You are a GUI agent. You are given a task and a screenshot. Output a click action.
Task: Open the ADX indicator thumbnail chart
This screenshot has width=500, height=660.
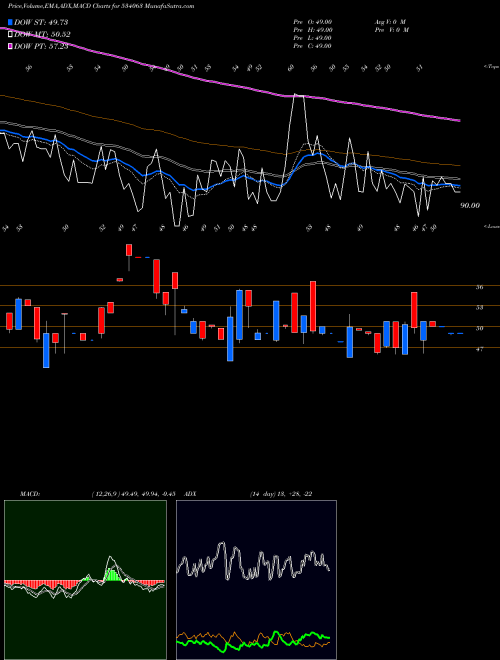point(256,580)
